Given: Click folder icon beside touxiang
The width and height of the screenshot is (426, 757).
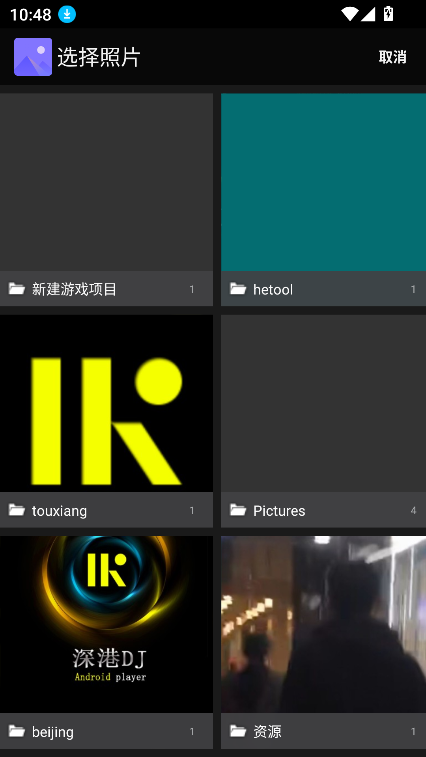Looking at the screenshot, I should 17,510.
